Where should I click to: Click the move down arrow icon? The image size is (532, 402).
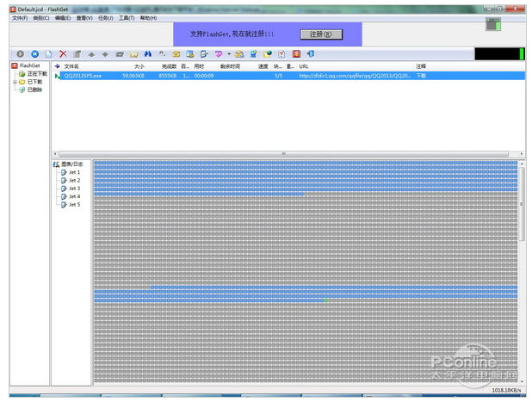click(105, 54)
